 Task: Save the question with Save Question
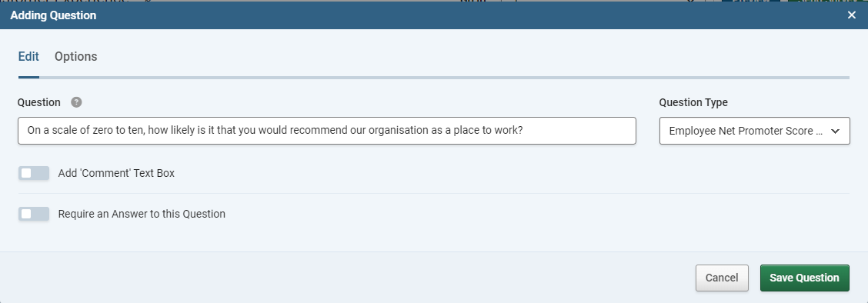click(804, 278)
